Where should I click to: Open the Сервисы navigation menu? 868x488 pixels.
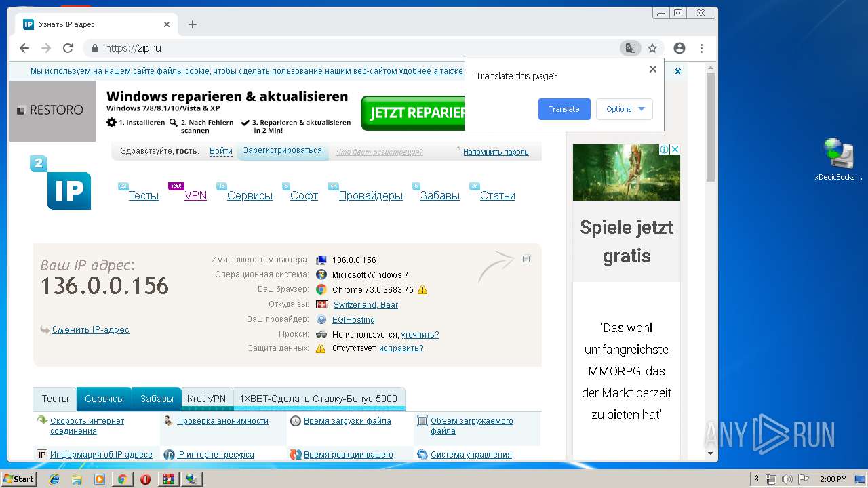pos(250,195)
